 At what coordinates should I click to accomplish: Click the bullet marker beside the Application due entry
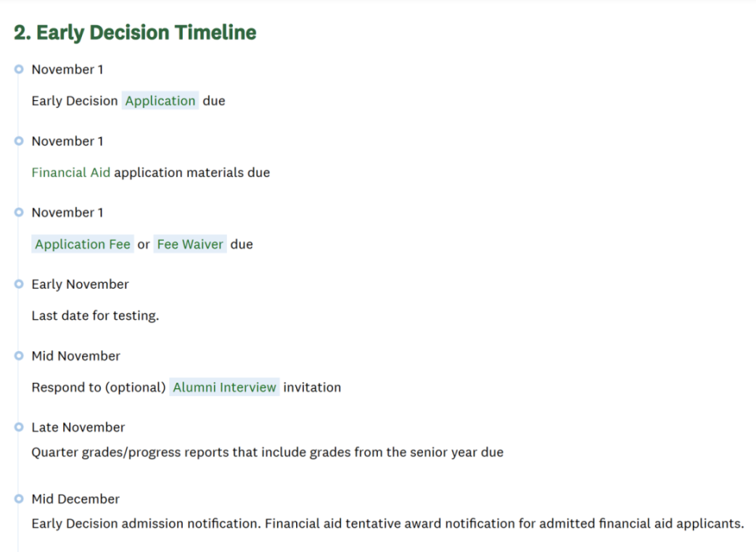[19, 69]
